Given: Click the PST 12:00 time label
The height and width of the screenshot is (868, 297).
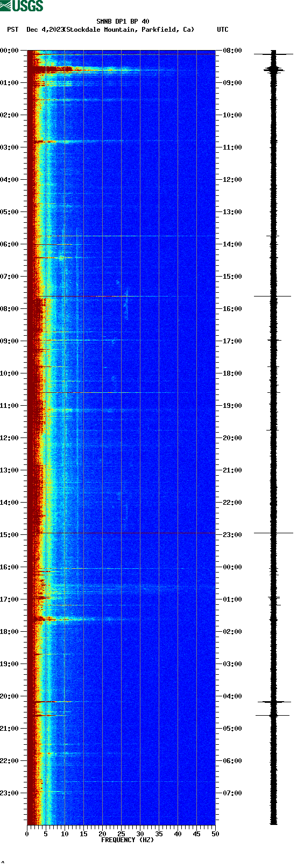Looking at the screenshot, I should [x=10, y=438].
